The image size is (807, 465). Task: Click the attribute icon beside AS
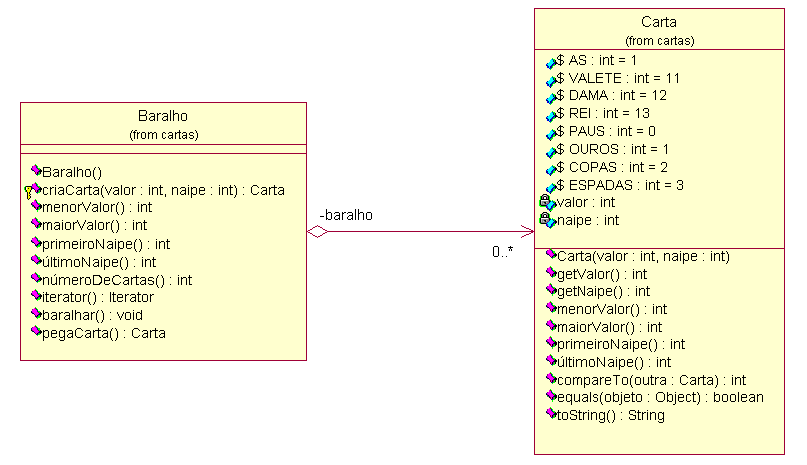(551, 63)
